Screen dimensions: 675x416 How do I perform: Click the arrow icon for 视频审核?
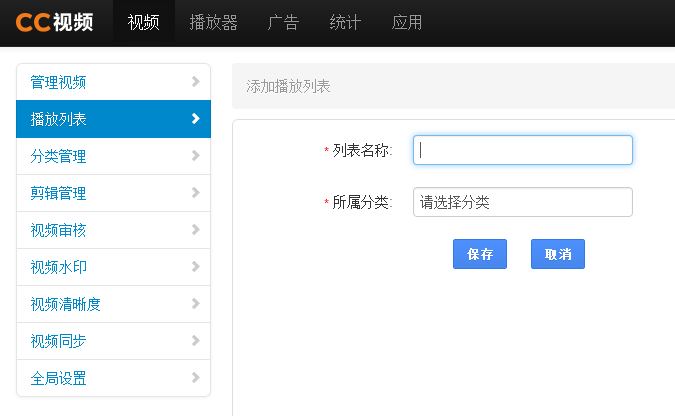195,230
